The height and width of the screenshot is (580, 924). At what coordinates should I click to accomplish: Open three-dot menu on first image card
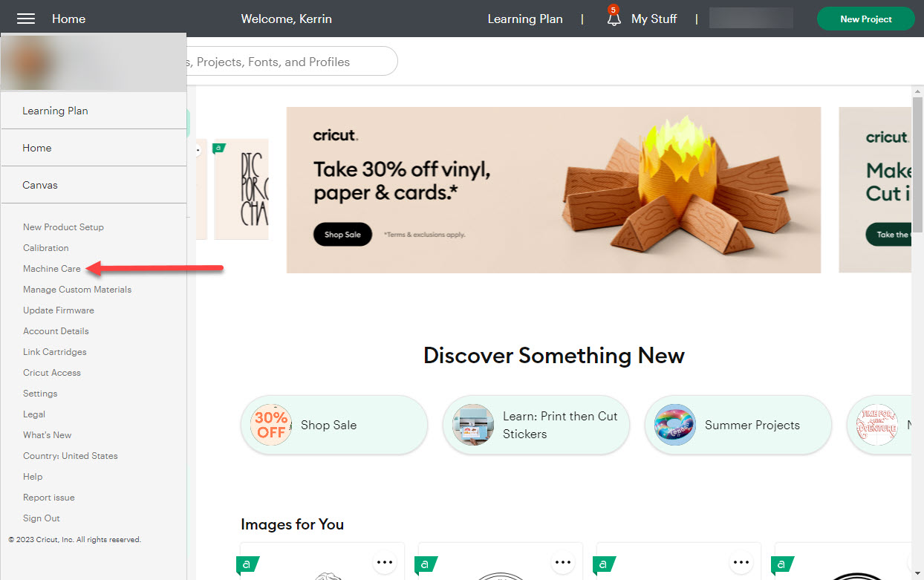pyautogui.click(x=385, y=562)
